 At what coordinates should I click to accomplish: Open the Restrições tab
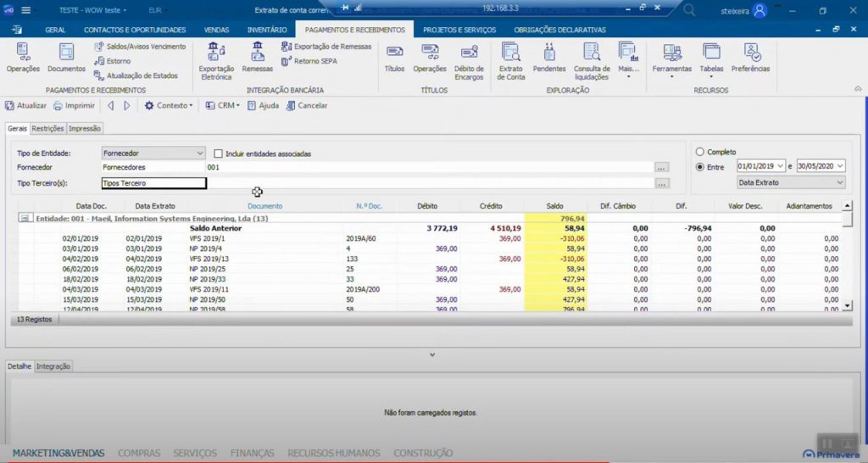click(47, 129)
